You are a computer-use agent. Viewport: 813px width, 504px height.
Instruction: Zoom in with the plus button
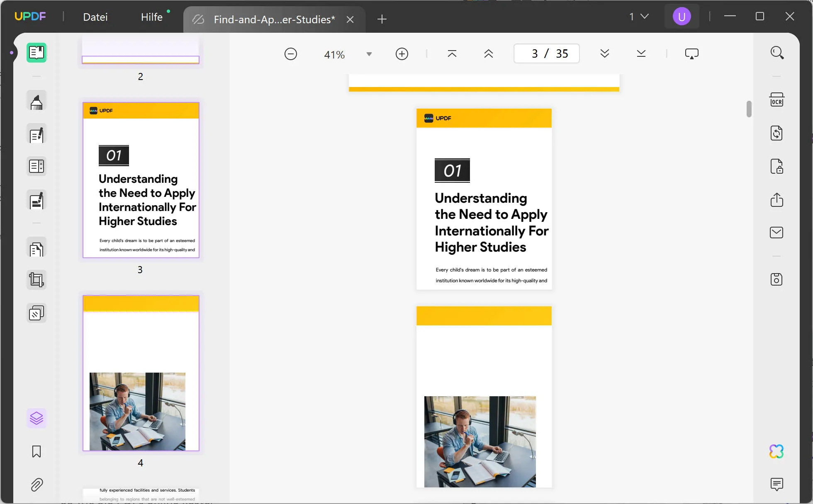[x=402, y=54]
